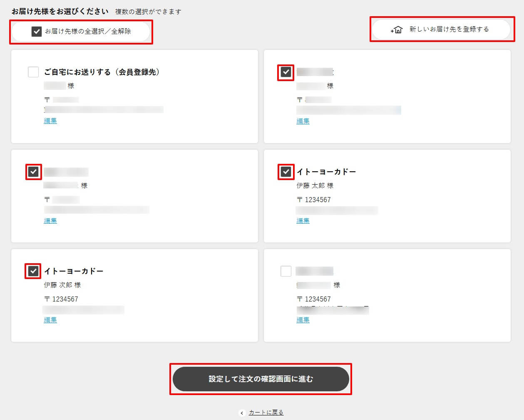Click the イトーヨーカドー title above 伊藤 太郎
The image size is (524, 420).
pos(326,171)
